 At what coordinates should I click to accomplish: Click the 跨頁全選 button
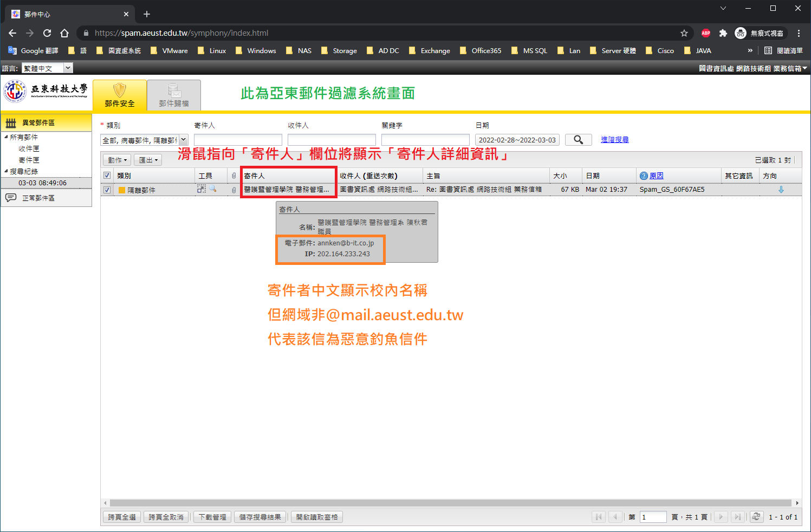click(x=122, y=517)
